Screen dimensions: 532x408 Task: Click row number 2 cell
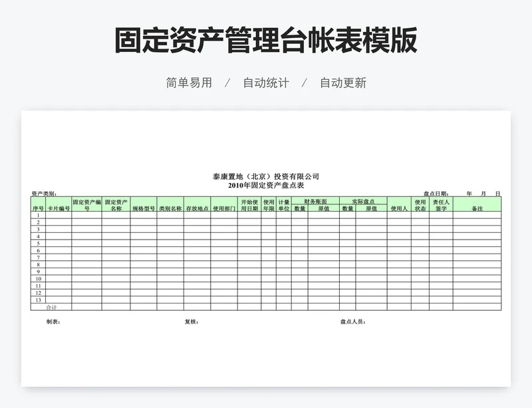pyautogui.click(x=38, y=222)
